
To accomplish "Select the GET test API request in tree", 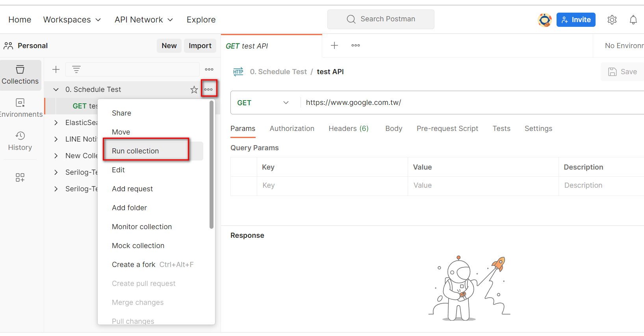I will (85, 106).
